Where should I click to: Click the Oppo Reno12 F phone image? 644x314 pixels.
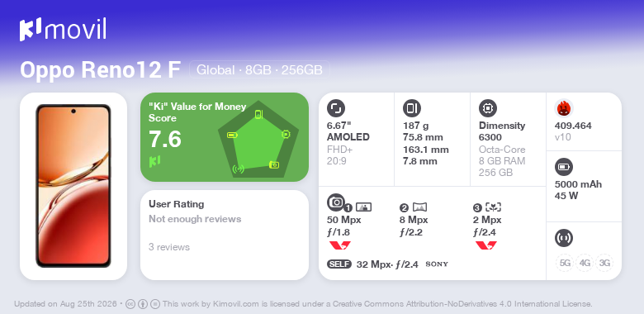pos(73,186)
